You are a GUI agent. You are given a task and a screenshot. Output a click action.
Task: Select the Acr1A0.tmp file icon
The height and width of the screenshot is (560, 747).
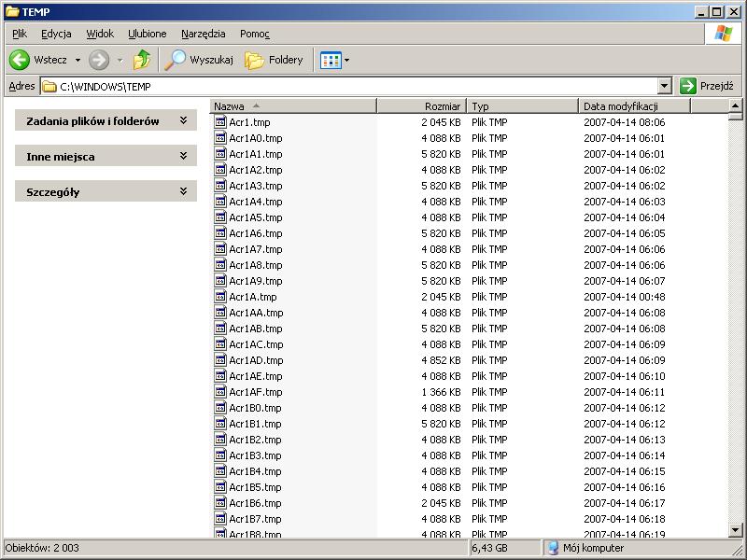221,138
